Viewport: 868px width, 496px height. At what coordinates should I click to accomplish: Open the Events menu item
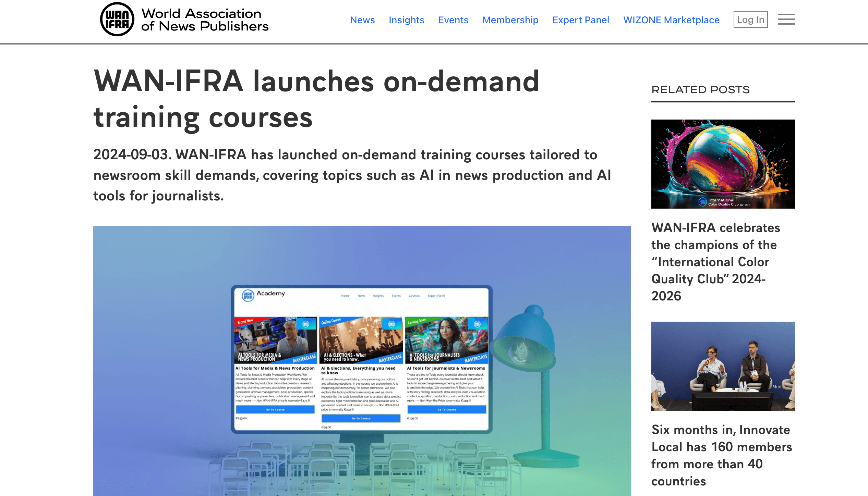453,20
